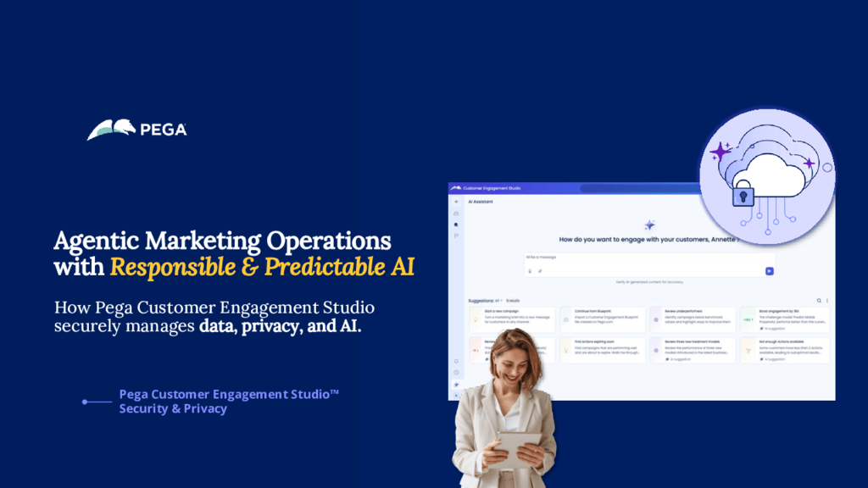Click the search bar in the Studio header

pos(640,188)
